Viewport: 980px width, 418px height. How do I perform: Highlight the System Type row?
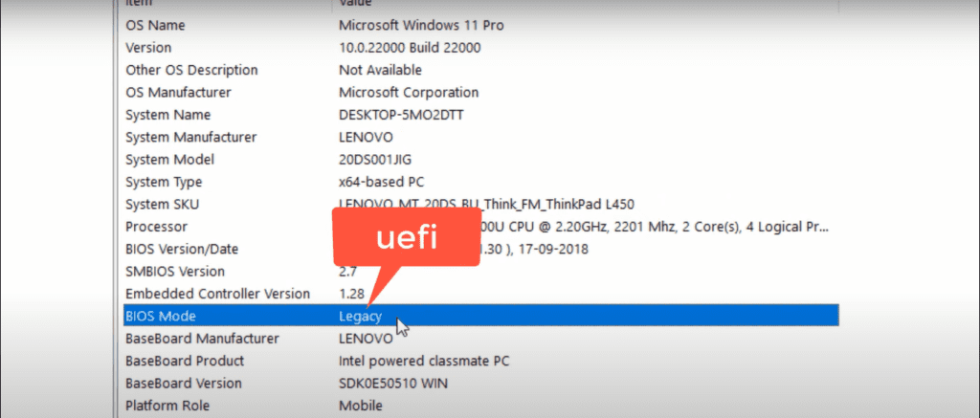coord(163,182)
